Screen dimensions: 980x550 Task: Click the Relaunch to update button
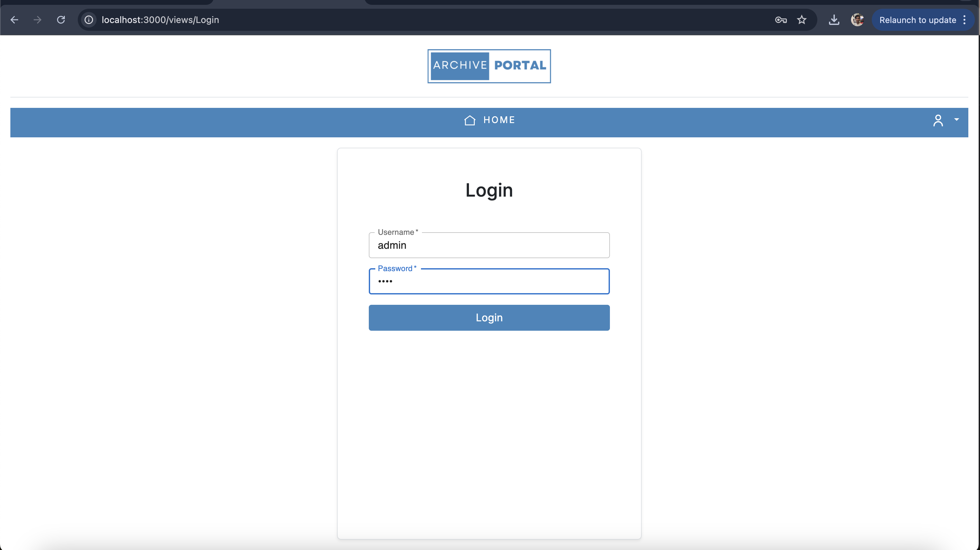point(917,20)
